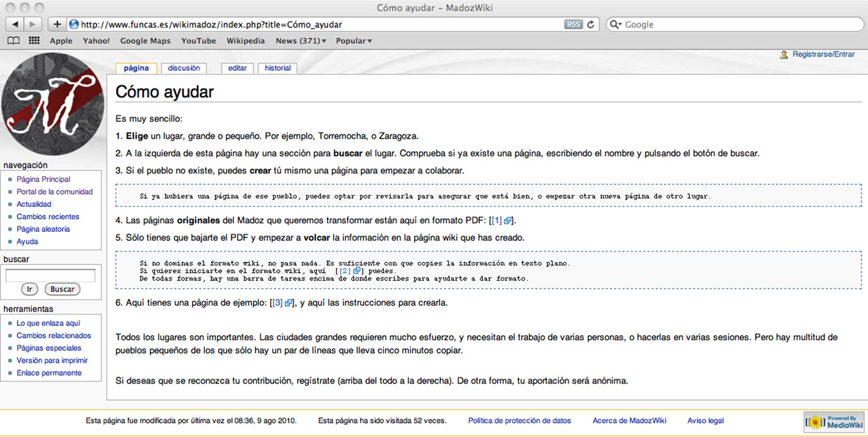Reload the page with the refresh icon
The height and width of the screenshot is (437, 868).
[590, 24]
